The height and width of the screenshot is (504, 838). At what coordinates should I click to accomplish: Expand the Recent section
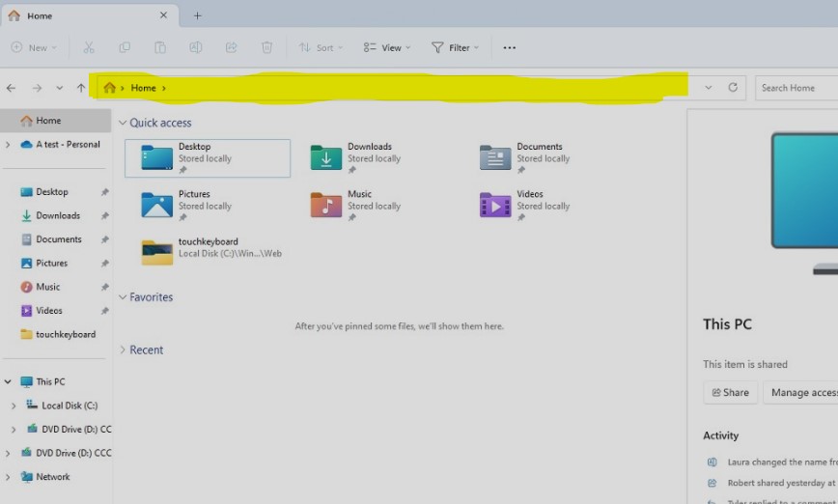pos(123,350)
